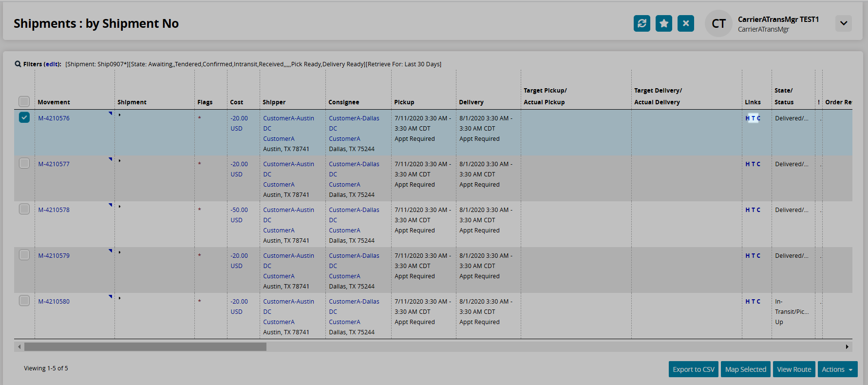Click the CT user avatar

coord(718,23)
